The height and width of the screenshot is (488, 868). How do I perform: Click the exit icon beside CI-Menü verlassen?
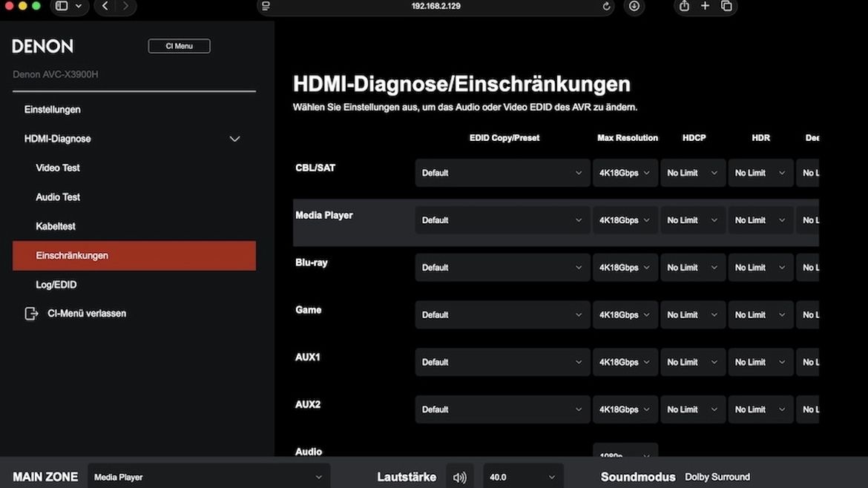[32, 314]
